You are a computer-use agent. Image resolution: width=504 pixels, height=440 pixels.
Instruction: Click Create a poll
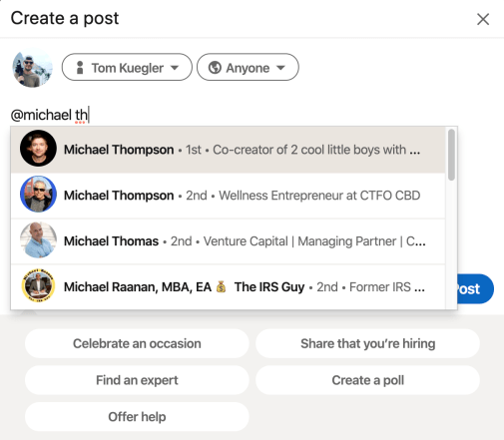[367, 380]
